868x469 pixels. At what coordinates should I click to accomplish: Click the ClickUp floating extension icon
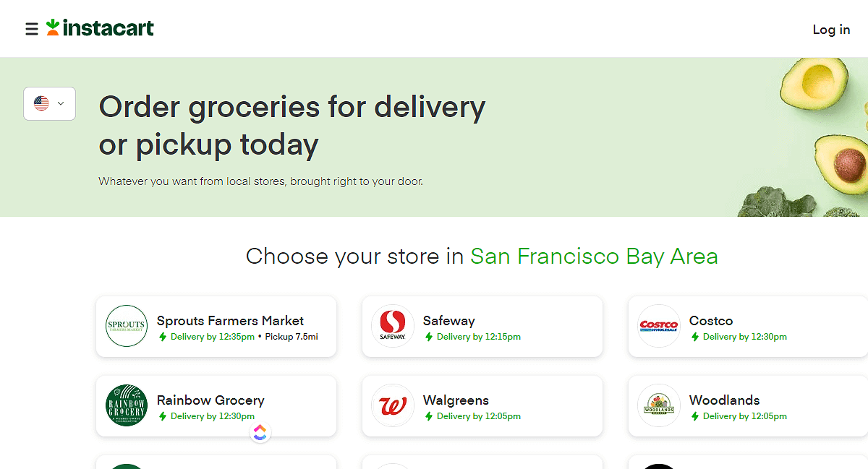pyautogui.click(x=260, y=433)
